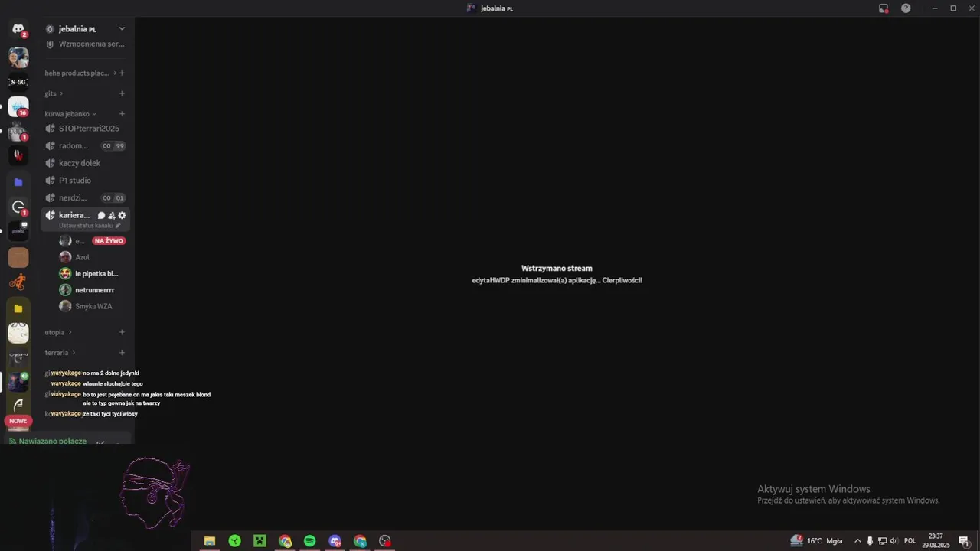The width and height of the screenshot is (980, 551).
Task: Open Spotify from taskbar
Action: (x=309, y=541)
